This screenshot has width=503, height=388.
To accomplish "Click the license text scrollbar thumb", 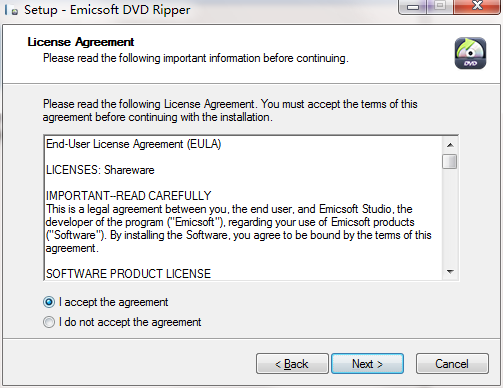I will pos(450,162).
